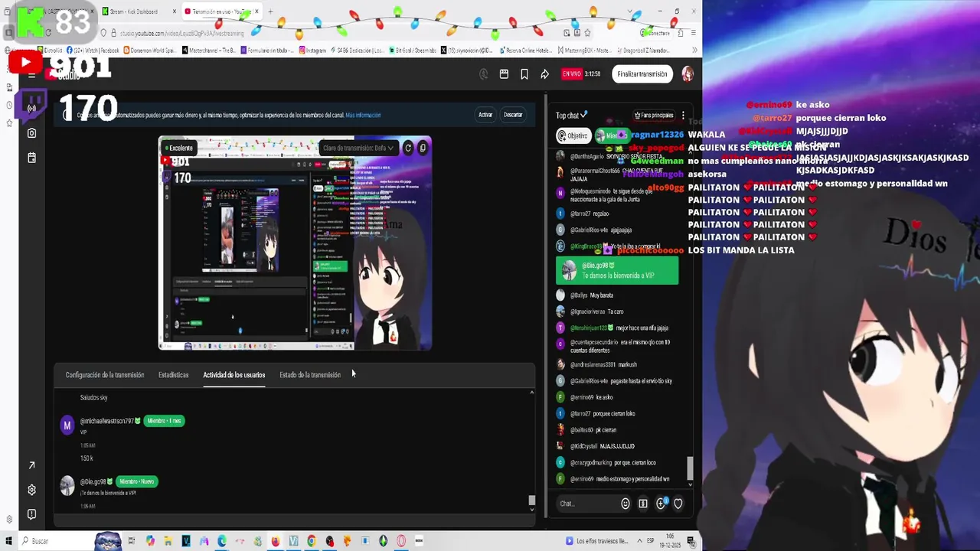
Task: Select Configuración de la transmisión tab
Action: click(105, 375)
